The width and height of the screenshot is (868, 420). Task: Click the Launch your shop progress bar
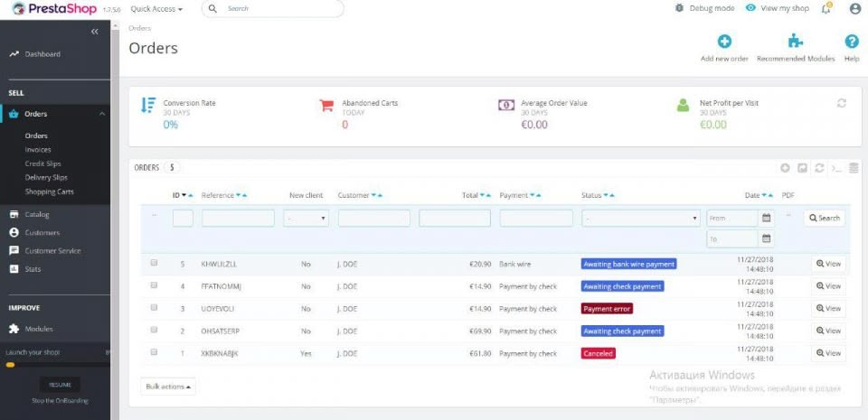pos(58,365)
